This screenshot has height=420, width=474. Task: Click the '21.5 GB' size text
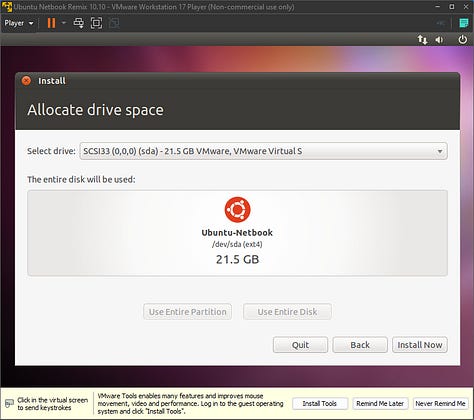coord(237,259)
